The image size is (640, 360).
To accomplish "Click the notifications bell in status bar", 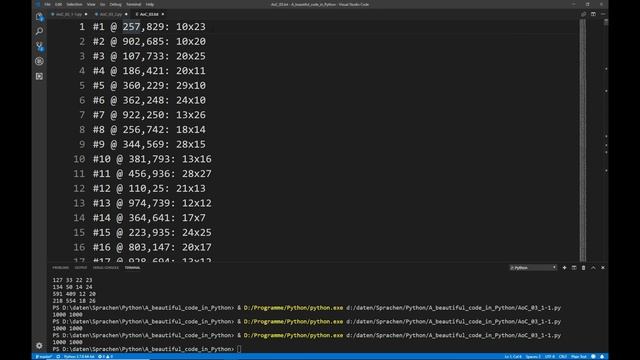I will [x=602, y=356].
